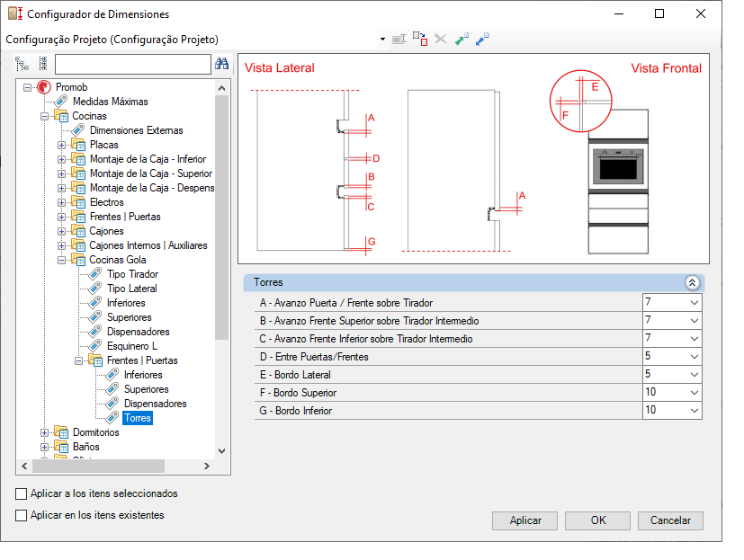Viewport: 744px width, 560px height.
Task: Expand Frentes | Puertas node under Cocinas
Action: [62, 217]
